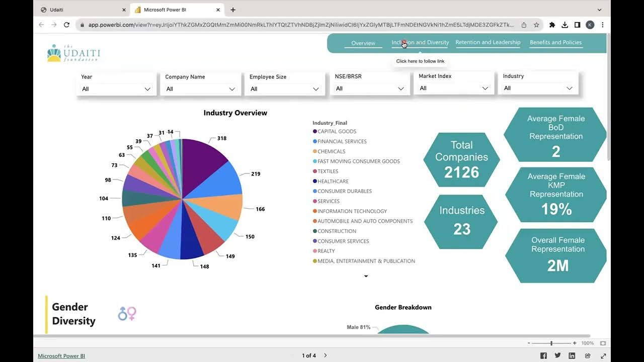Select CONSTRUCTION in the legend
Screen dimensions: 644x362
[x=337, y=231]
